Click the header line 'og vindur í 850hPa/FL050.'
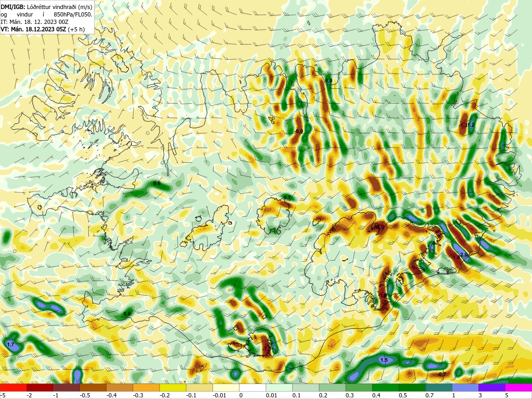This screenshot has height=399, width=532. 46,14
